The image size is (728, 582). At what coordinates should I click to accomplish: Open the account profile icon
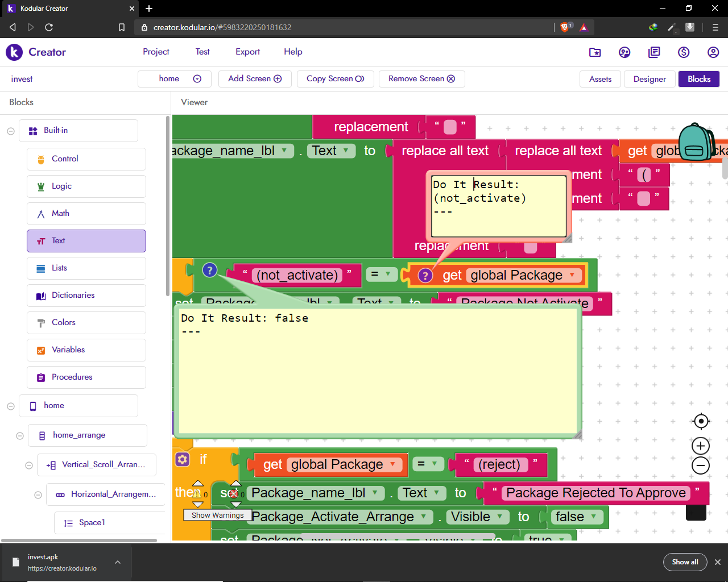pyautogui.click(x=713, y=52)
